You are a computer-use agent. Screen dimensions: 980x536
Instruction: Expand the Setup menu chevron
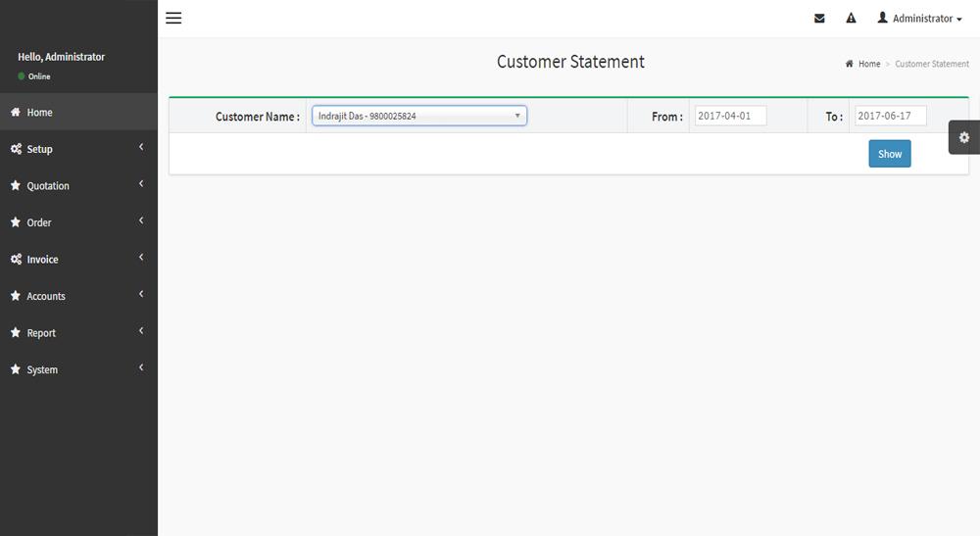point(141,147)
